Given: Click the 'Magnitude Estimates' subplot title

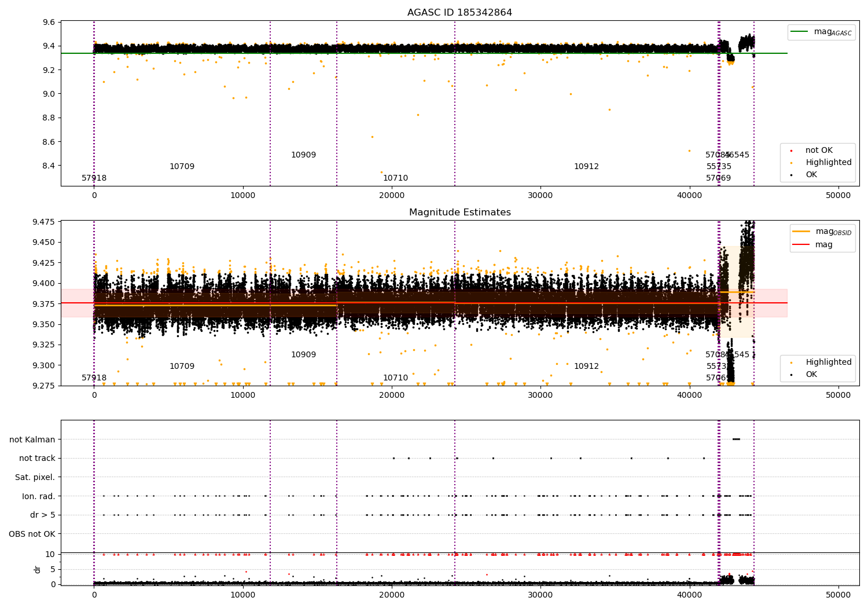Looking at the screenshot, I should tap(459, 213).
